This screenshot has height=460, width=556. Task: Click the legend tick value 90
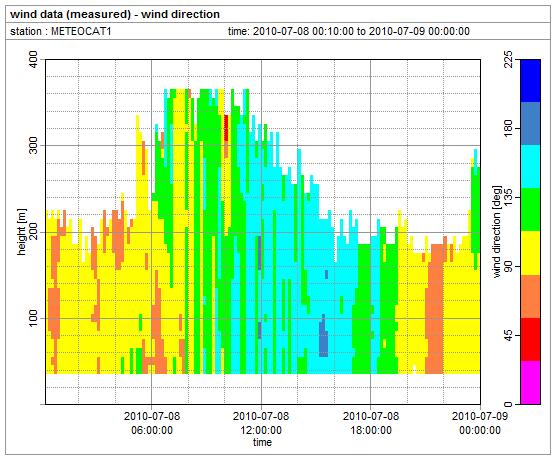pyautogui.click(x=508, y=266)
